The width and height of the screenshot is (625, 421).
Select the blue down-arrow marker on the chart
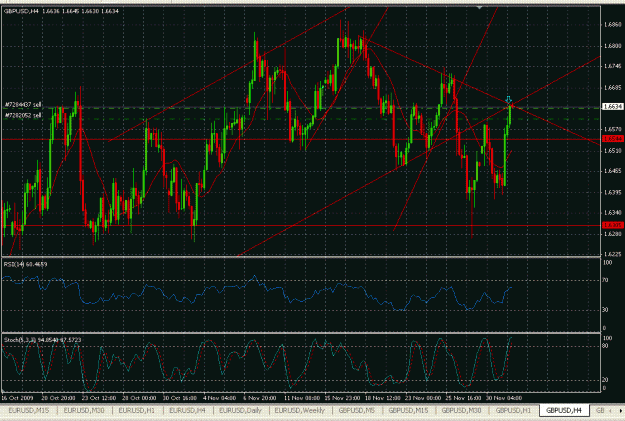509,99
